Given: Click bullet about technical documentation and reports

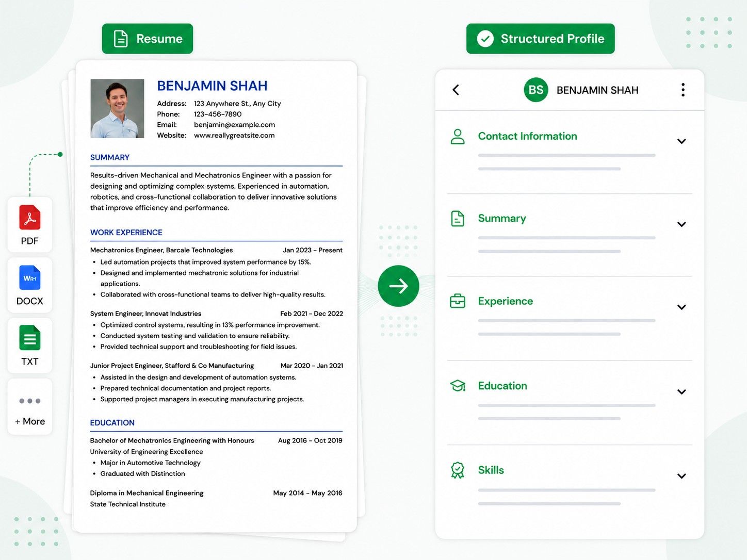Looking at the screenshot, I should pos(186,388).
